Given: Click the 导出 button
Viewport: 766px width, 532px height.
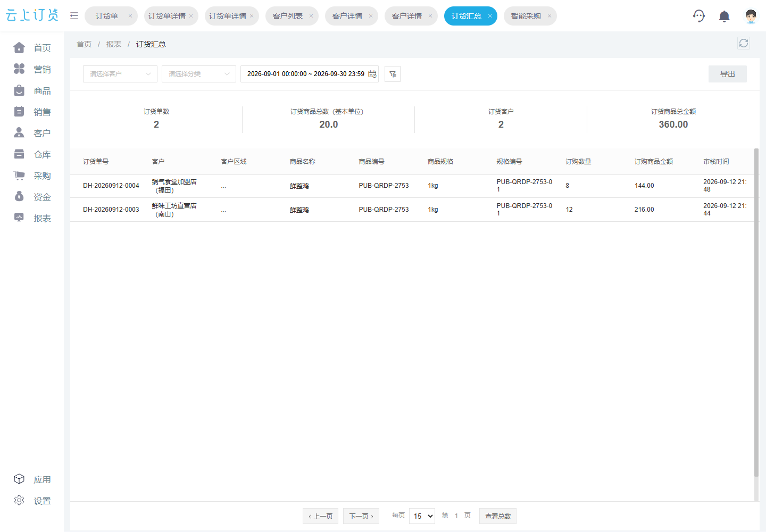Looking at the screenshot, I should [728, 74].
